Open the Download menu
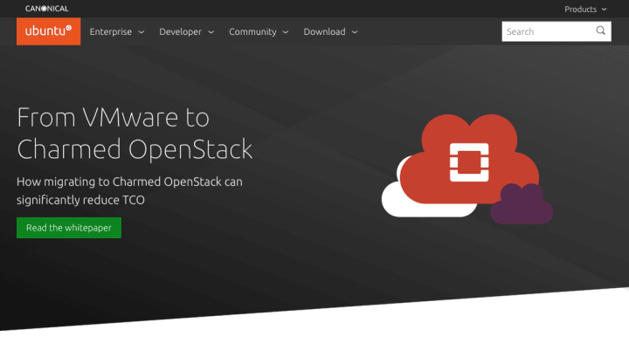Screen dimensions: 629x364 pos(330,31)
